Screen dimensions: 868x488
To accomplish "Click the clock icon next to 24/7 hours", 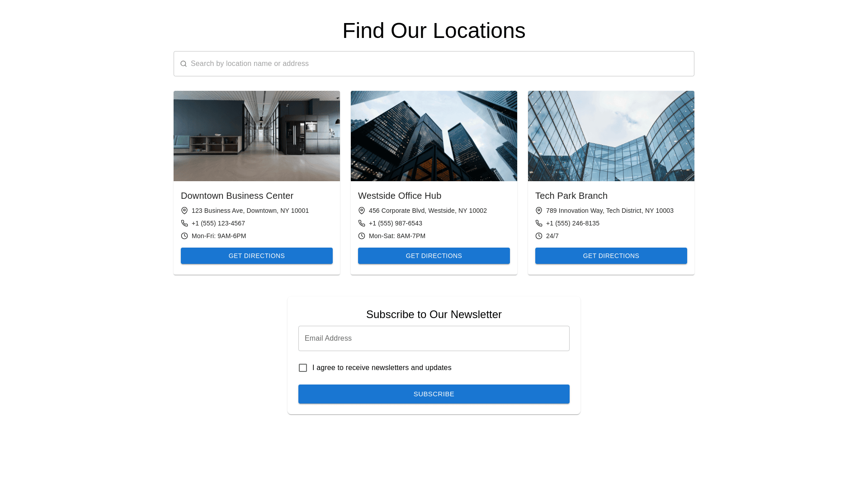I will tap(539, 236).
